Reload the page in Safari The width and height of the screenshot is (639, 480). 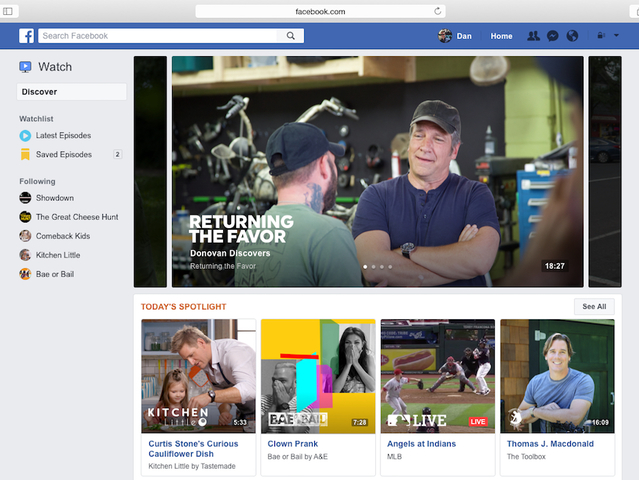[438, 11]
